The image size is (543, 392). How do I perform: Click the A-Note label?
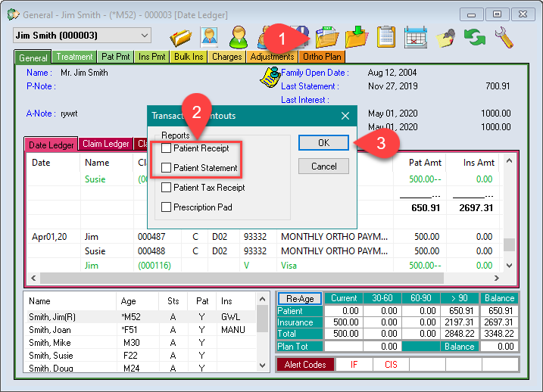[41, 114]
